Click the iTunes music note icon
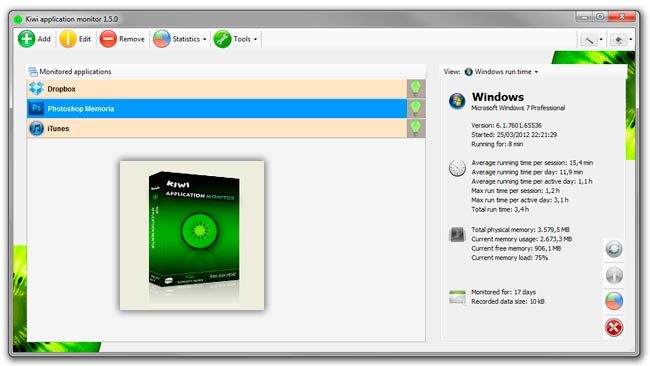Screen dimensions: 650x366 pos(36,128)
